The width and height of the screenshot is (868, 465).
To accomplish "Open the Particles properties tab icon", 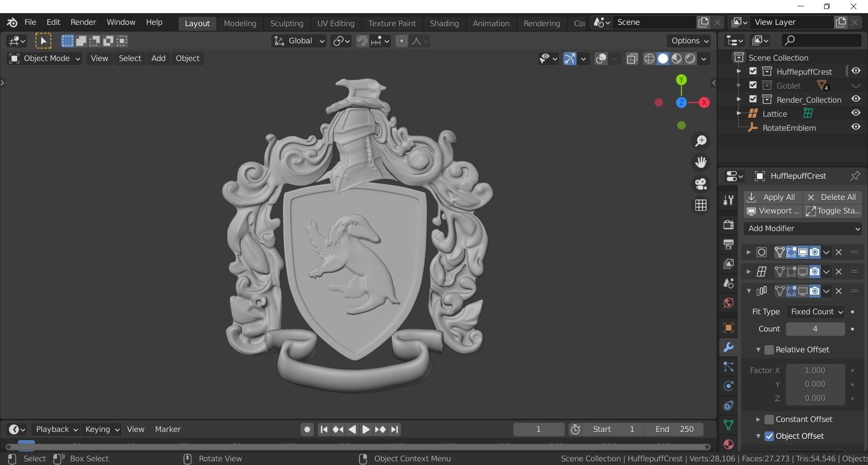I will pos(728,367).
